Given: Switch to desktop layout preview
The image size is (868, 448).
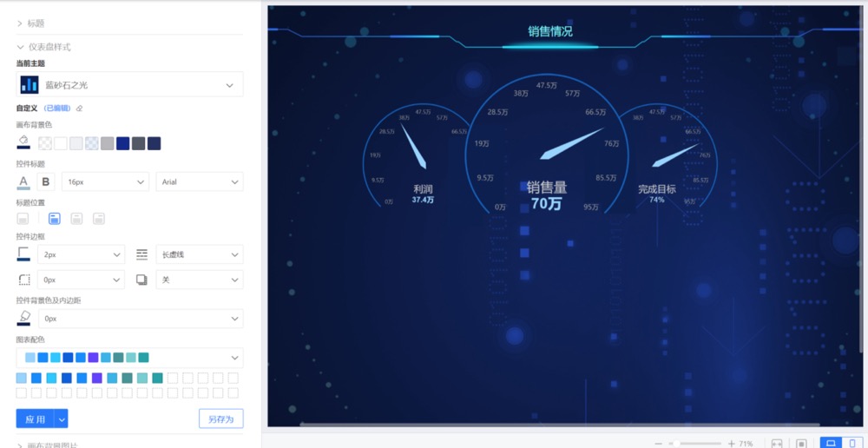Looking at the screenshot, I should [831, 443].
